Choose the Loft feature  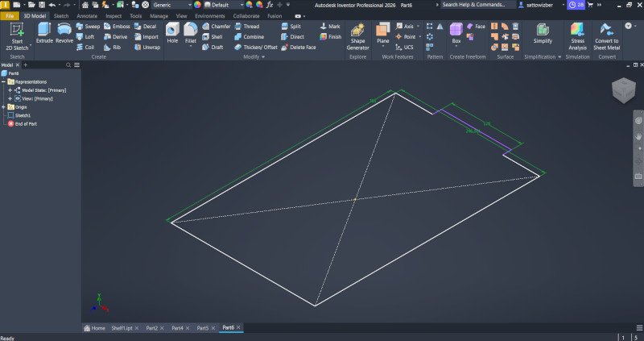tap(85, 36)
